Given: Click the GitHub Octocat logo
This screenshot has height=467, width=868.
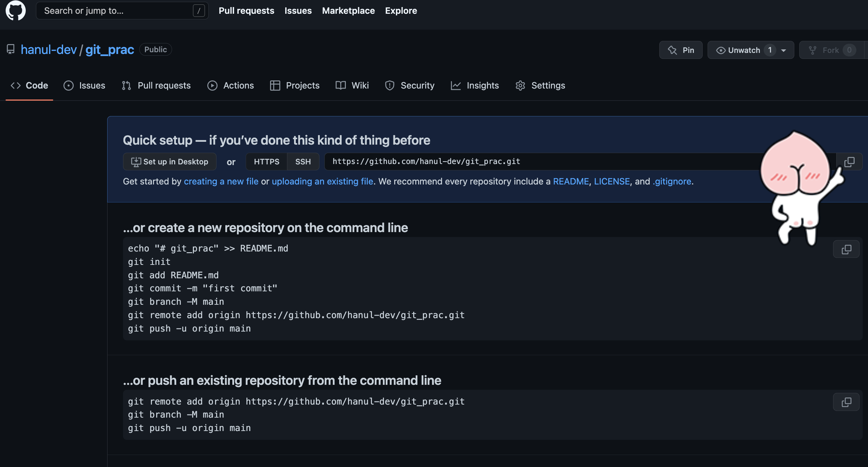Looking at the screenshot, I should tap(16, 11).
